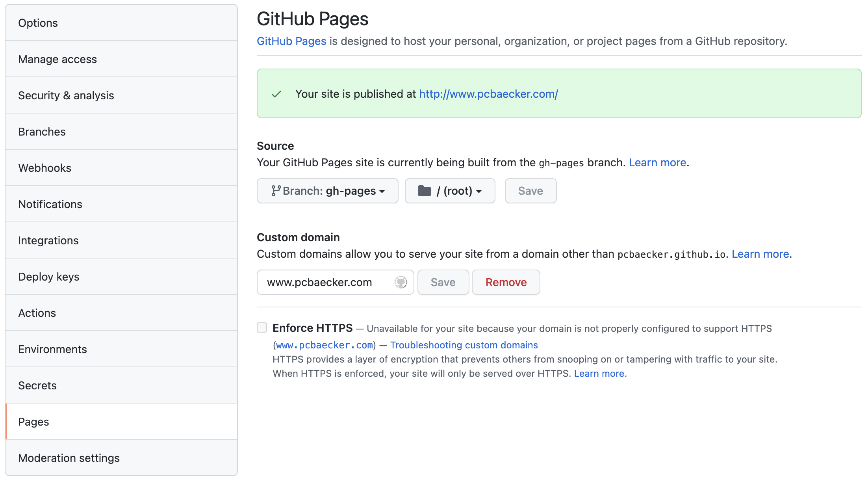Viewport: 868px width, 480px height.
Task: Open Troubleshooting custom domains link
Action: coord(464,345)
